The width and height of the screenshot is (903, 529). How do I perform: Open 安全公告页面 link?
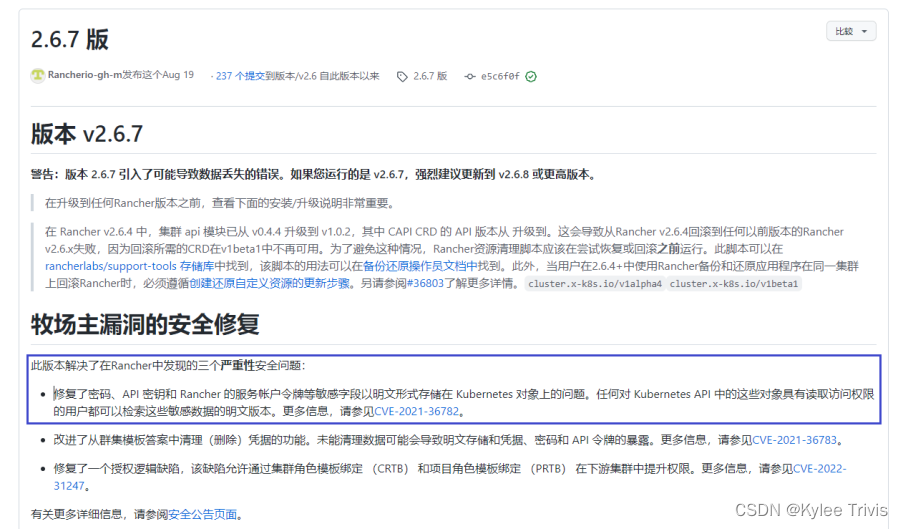[203, 514]
